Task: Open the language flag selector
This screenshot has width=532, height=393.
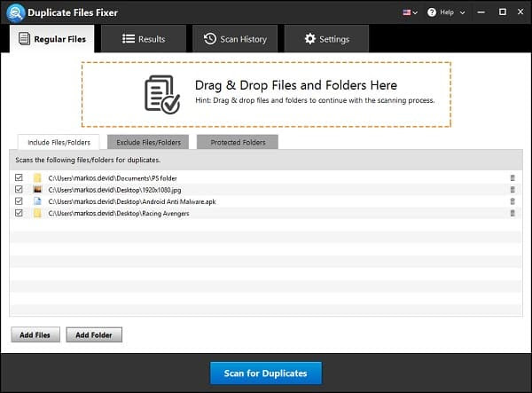Action: click(410, 12)
